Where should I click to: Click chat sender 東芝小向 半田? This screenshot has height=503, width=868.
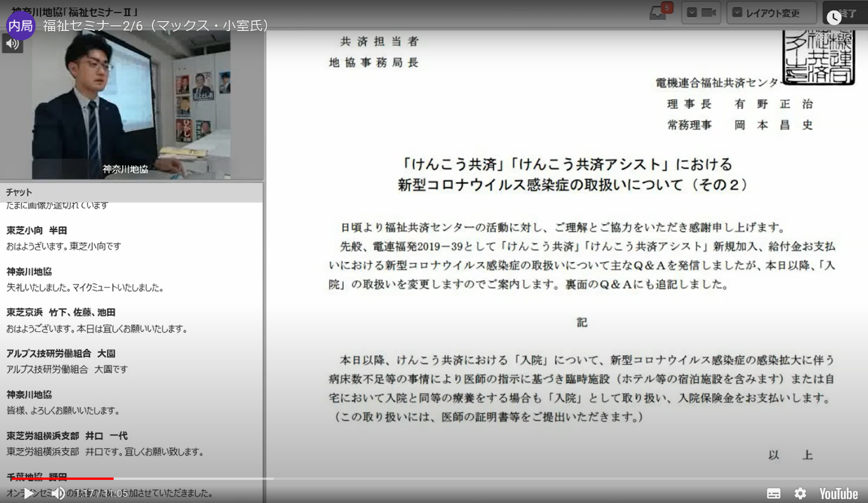37,230
